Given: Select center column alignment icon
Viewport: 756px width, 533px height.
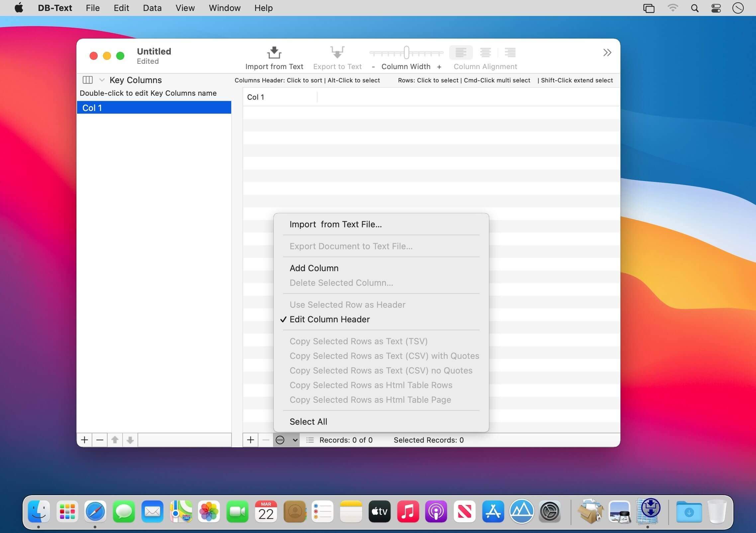Looking at the screenshot, I should point(485,53).
